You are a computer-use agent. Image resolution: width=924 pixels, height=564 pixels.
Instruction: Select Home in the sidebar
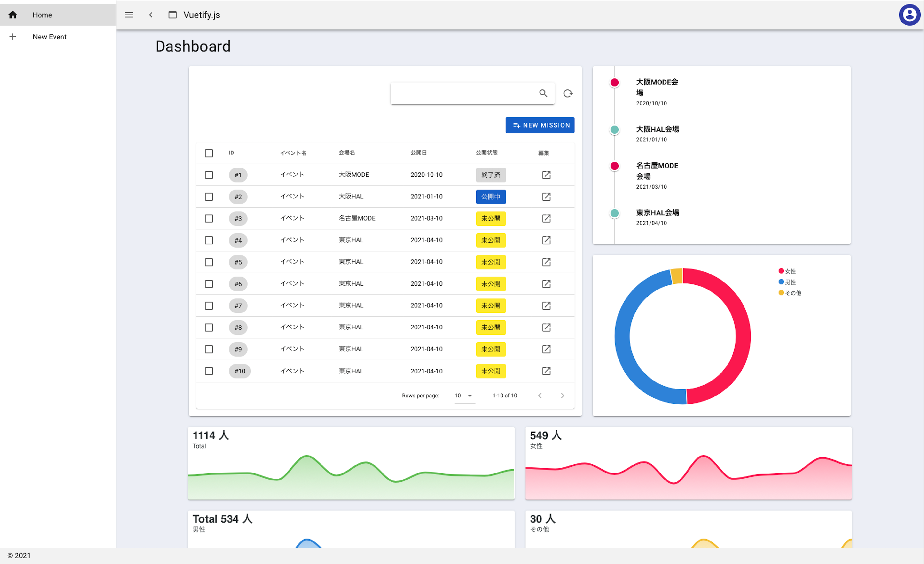point(42,15)
